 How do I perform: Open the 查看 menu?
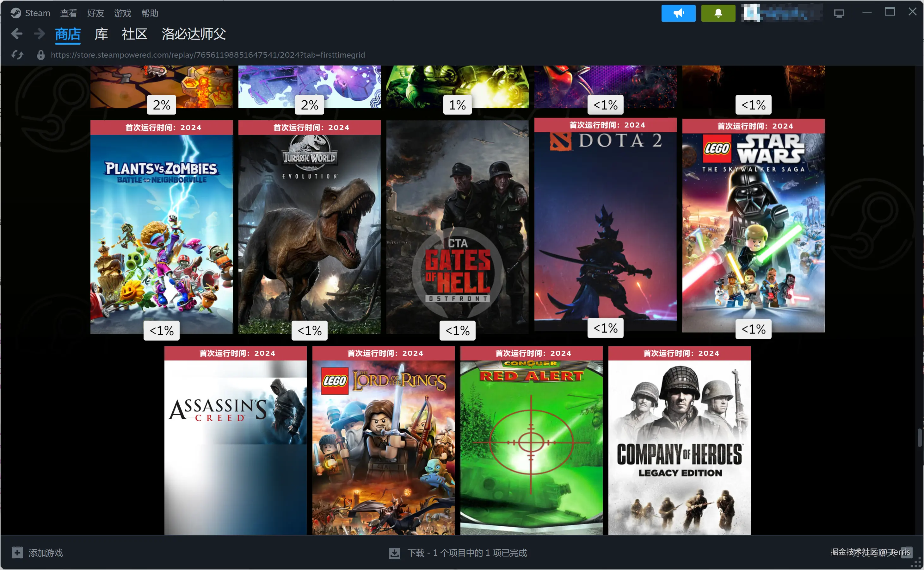[x=69, y=13]
